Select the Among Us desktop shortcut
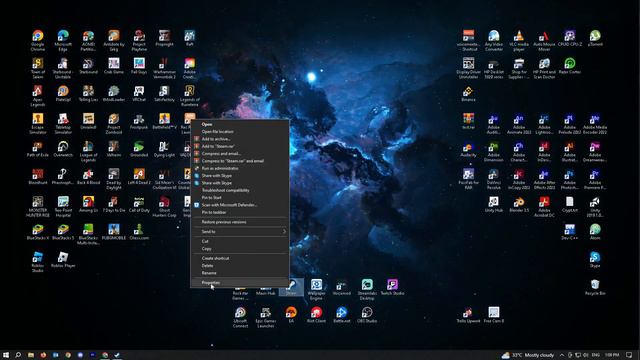The image size is (640, 360). pos(88,204)
